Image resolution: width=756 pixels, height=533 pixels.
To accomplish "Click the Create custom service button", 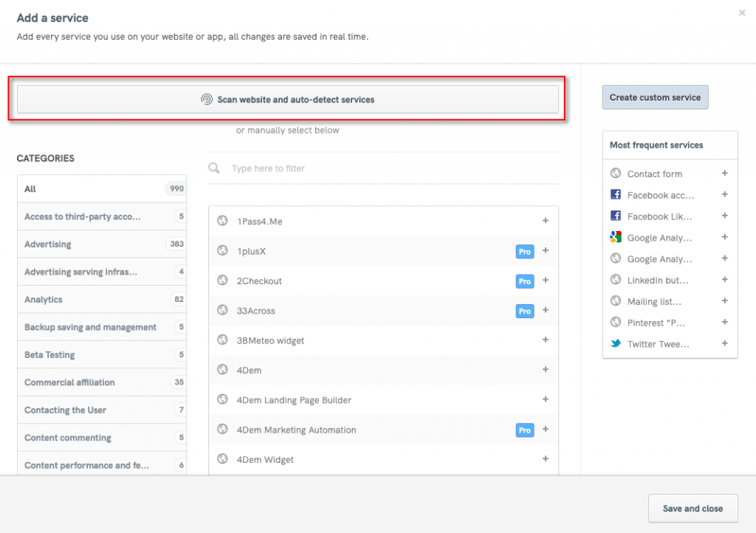I will pos(654,97).
